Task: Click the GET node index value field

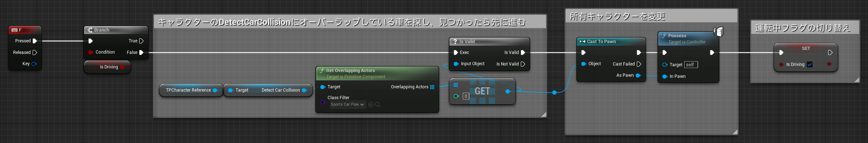Action: (x=466, y=96)
